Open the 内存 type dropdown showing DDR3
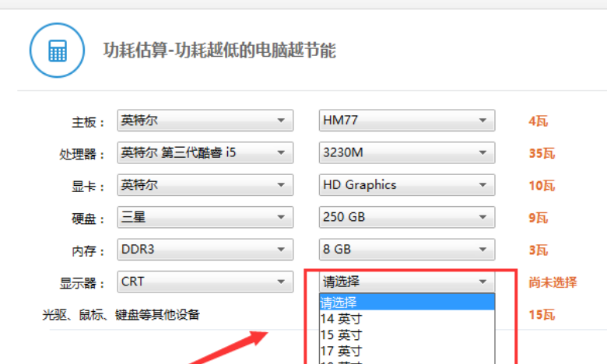 click(x=205, y=250)
